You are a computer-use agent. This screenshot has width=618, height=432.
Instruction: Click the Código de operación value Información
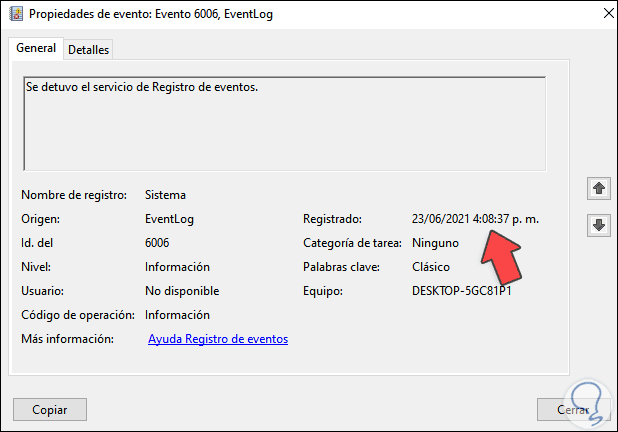pos(177,315)
